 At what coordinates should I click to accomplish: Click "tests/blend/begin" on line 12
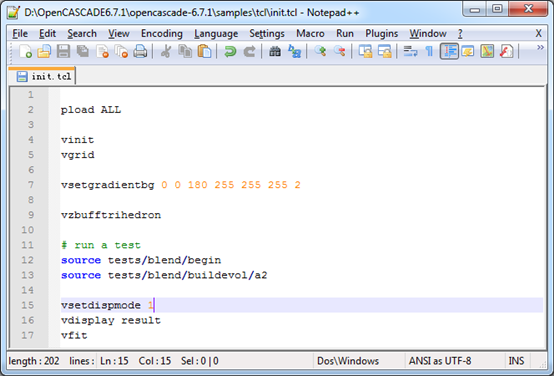[x=164, y=260]
